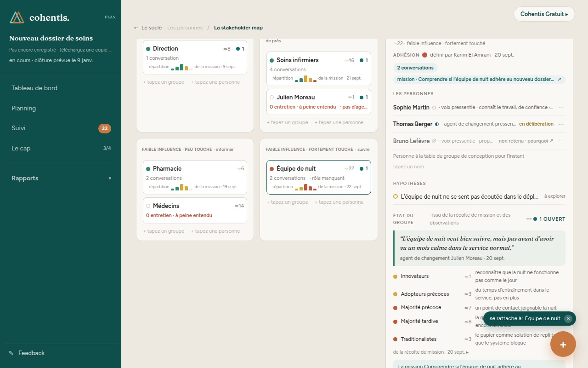Open the arrow icon on the mission chip
Viewport: 588px width, 368px height.
[559, 79]
